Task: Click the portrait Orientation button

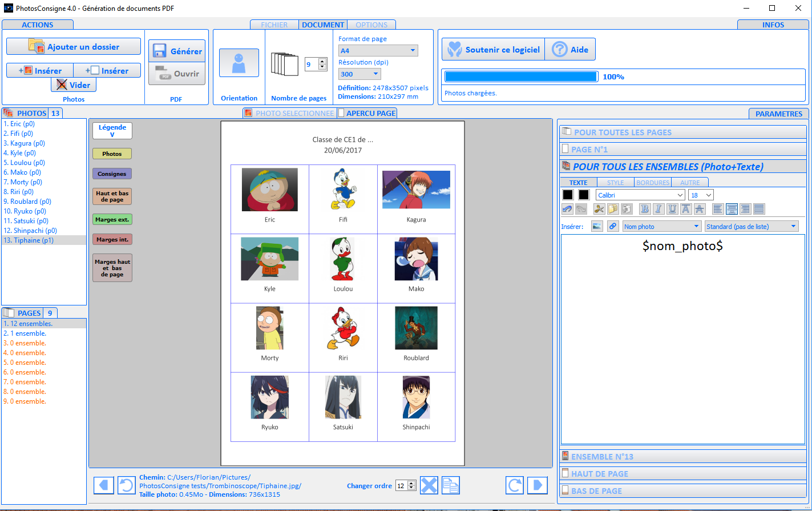Action: coord(239,63)
